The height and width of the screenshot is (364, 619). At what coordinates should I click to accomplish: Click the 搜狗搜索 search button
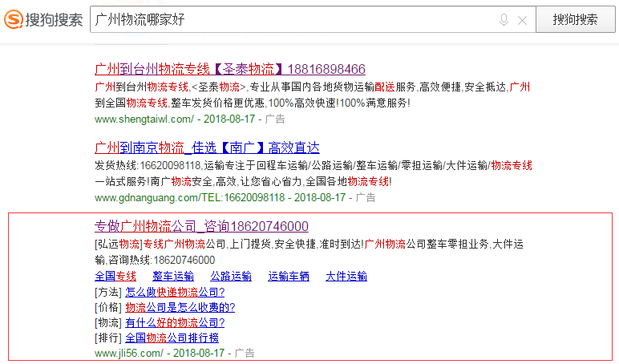[x=575, y=19]
